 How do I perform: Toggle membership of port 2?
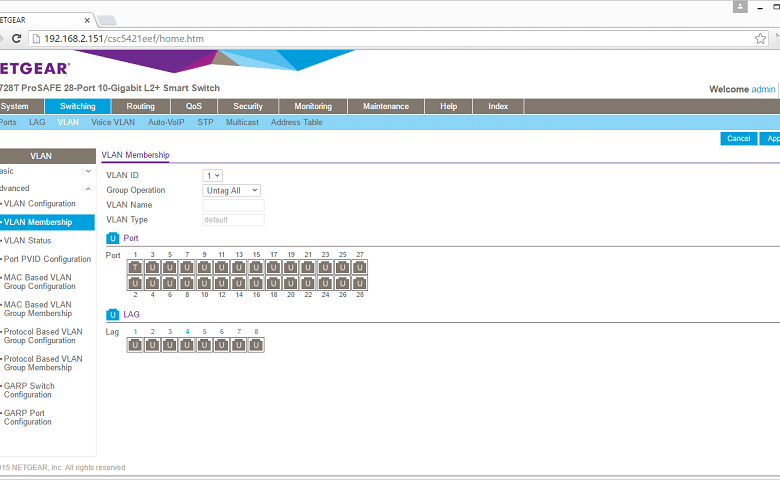click(x=135, y=284)
